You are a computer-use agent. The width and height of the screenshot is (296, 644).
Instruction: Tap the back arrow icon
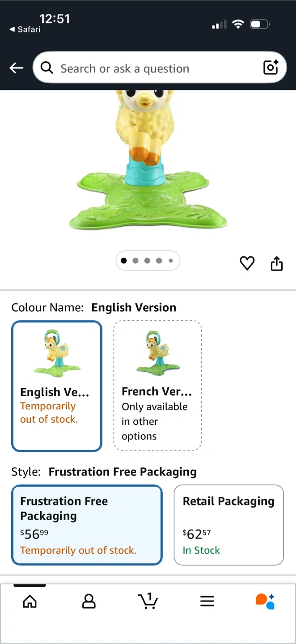click(17, 68)
